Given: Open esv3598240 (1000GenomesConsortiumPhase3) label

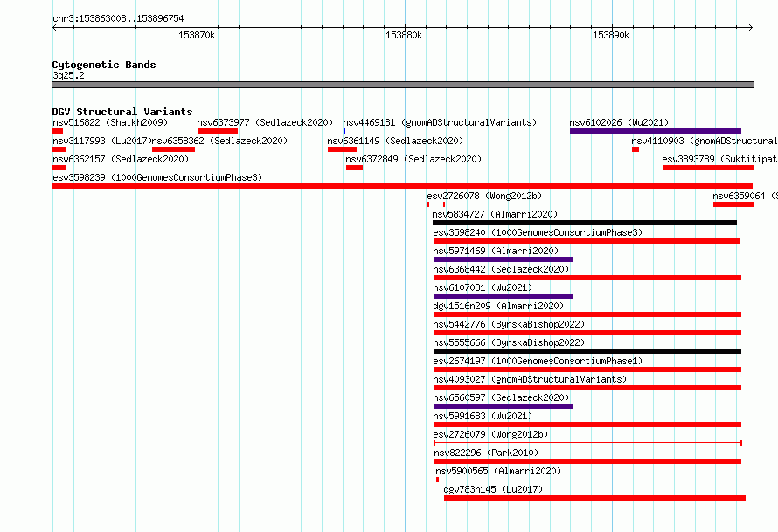Looking at the screenshot, I should [x=538, y=232].
